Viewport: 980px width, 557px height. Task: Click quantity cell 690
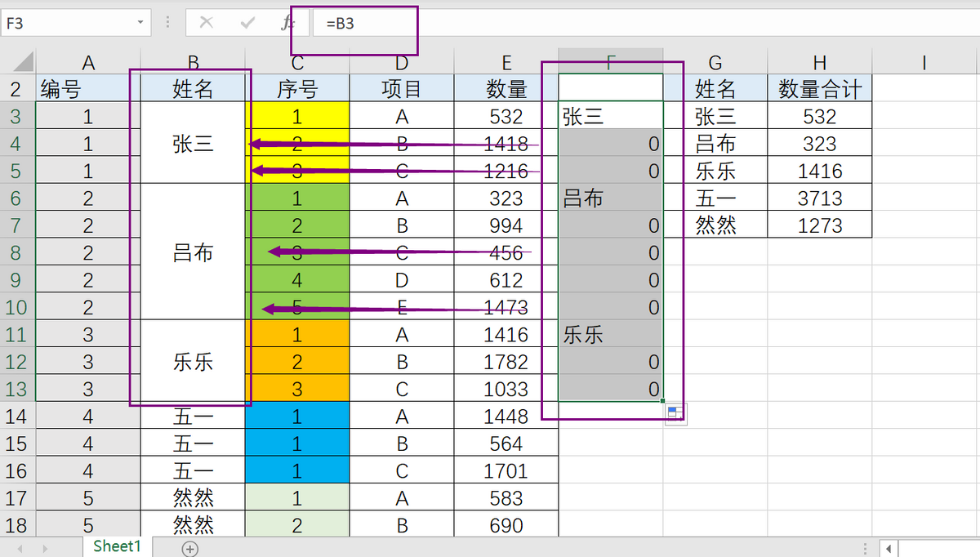coord(506,525)
